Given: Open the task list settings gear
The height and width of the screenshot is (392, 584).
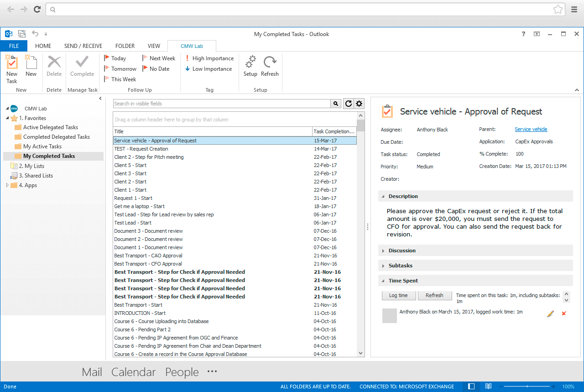Looking at the screenshot, I should 359,104.
